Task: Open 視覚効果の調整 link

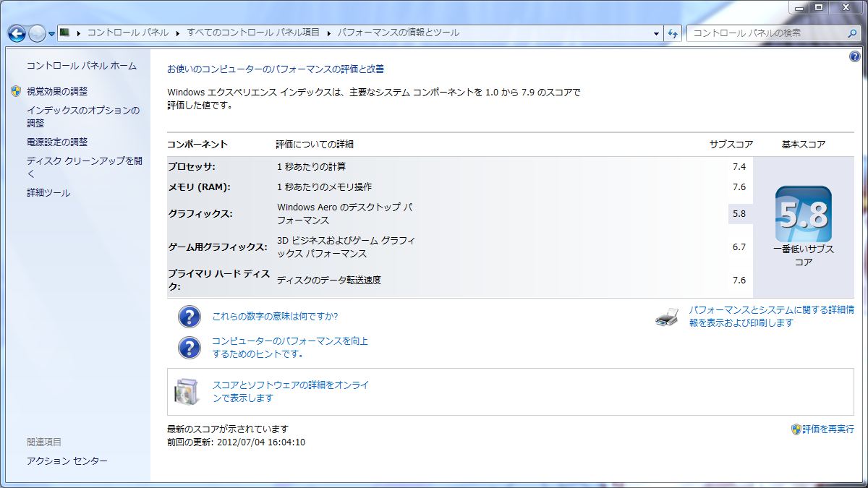Action: pos(56,92)
